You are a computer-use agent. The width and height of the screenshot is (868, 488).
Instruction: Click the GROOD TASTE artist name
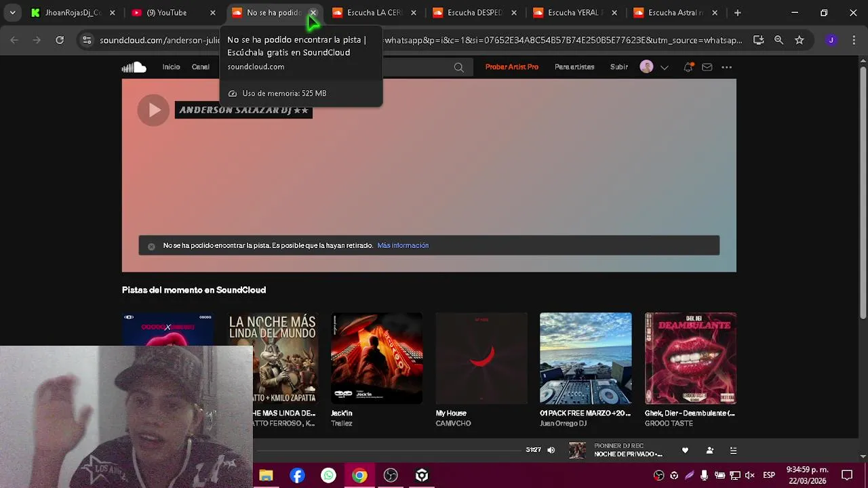[669, 424]
